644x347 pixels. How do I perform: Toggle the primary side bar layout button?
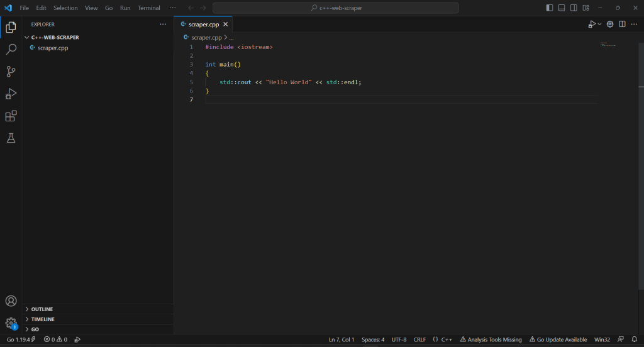point(550,8)
